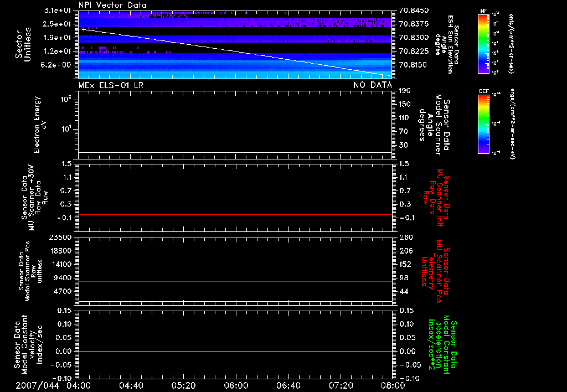
Task: Click the 08:00 time tick label
Action: pyautogui.click(x=393, y=385)
